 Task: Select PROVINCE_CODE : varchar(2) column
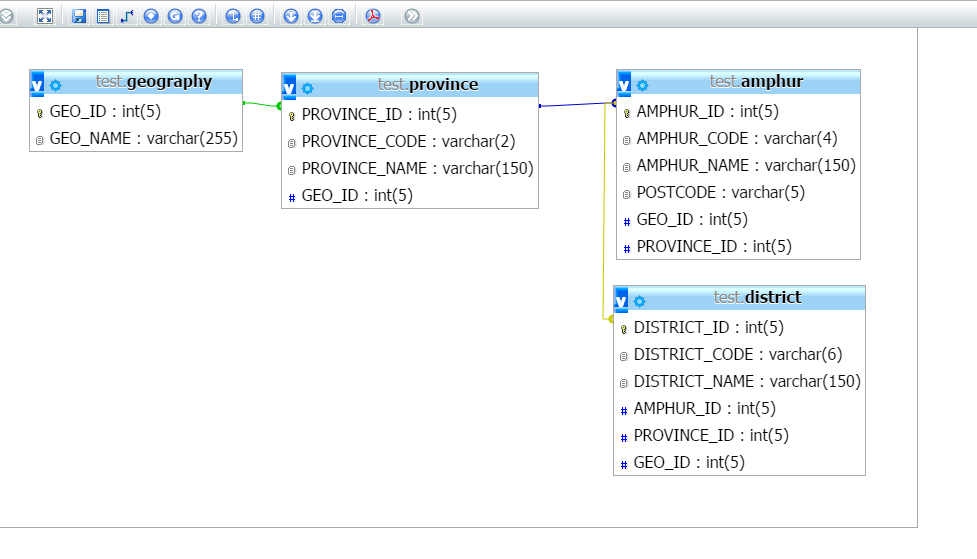(410, 141)
